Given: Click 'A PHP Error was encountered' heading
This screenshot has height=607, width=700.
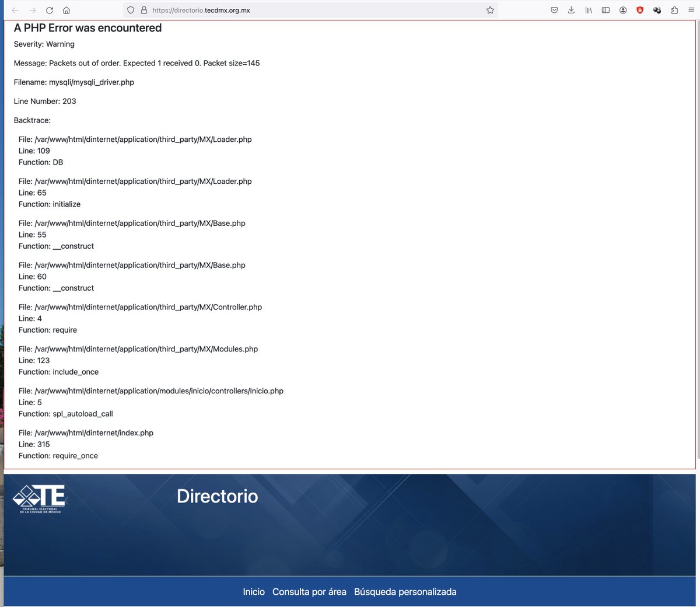Looking at the screenshot, I should 87,28.
